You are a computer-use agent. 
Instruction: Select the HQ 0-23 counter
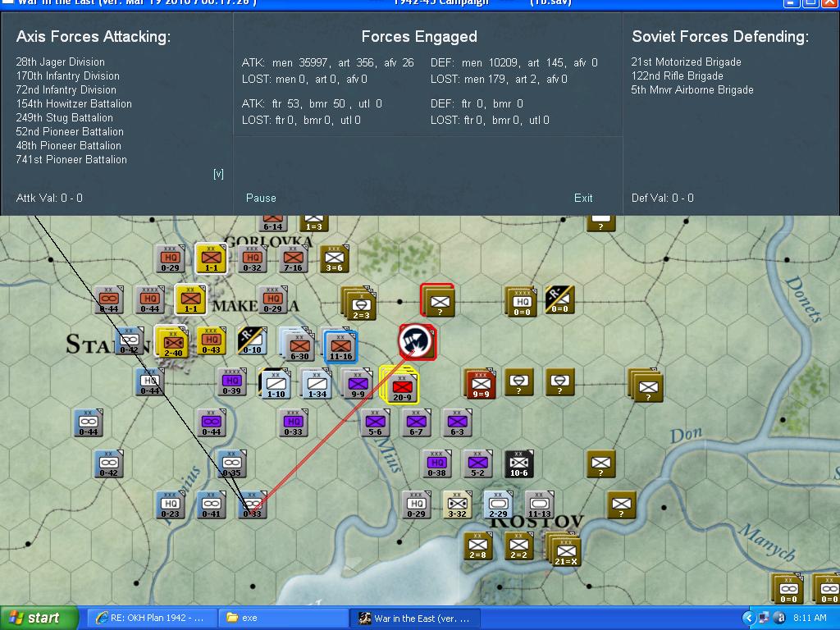click(x=171, y=504)
